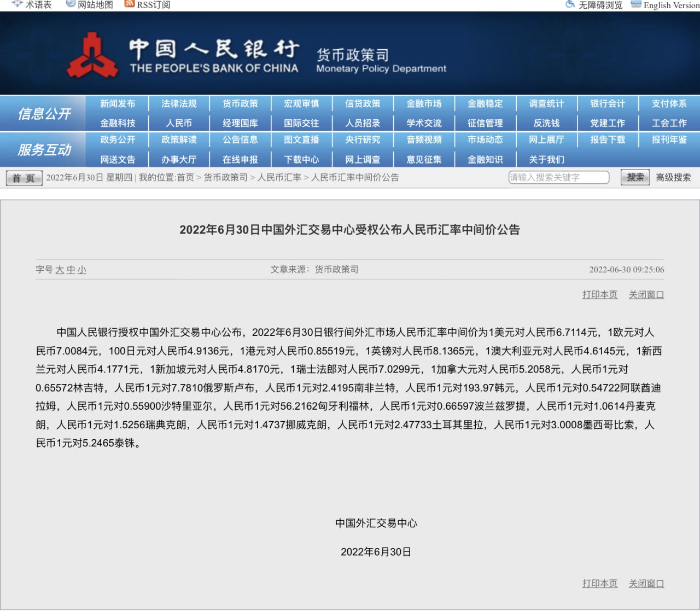Open the 市场动态 menu item
Screen dimensions: 700x611
click(x=485, y=139)
